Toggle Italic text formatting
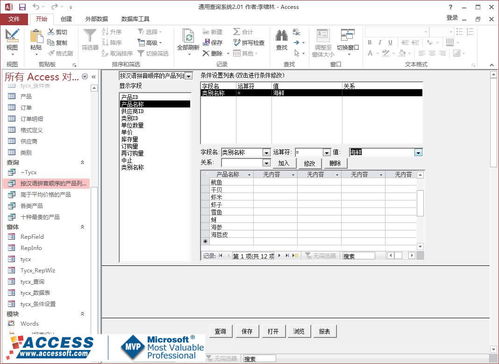This screenshot has height=364, width=499. (380, 43)
